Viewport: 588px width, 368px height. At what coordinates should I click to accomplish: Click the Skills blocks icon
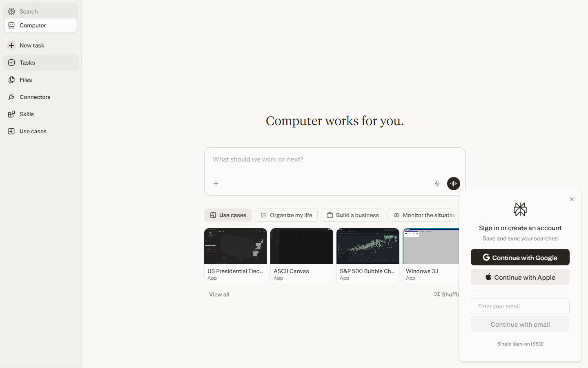point(11,114)
